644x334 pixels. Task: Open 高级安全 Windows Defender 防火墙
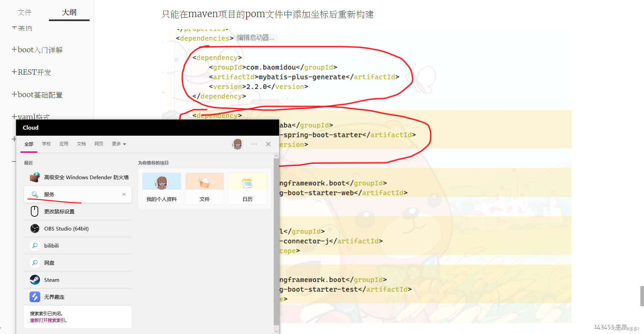click(x=86, y=177)
